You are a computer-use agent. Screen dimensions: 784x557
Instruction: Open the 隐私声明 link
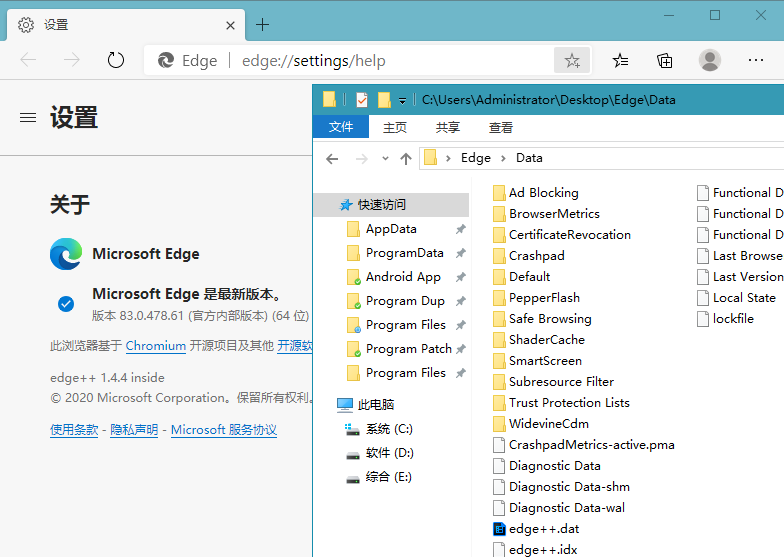[134, 430]
